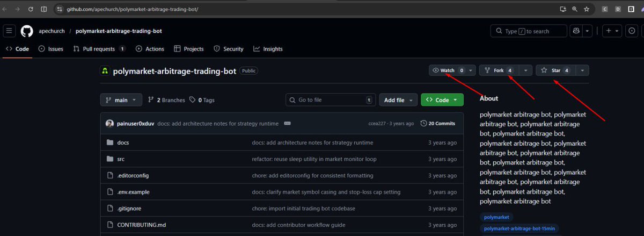Expand the Star lists dropdown arrow
Viewport: 644px width, 236px height.
tap(583, 70)
